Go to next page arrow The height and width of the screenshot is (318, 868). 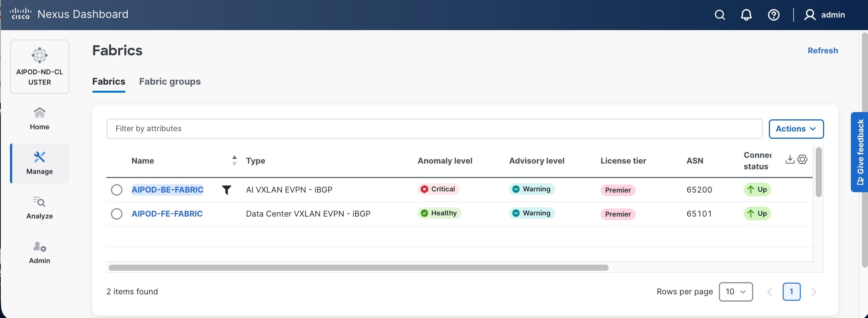[x=813, y=292]
